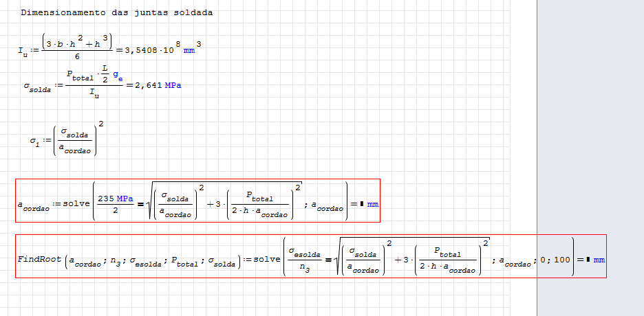Click the a_cordao name left of the first solve

33,206
